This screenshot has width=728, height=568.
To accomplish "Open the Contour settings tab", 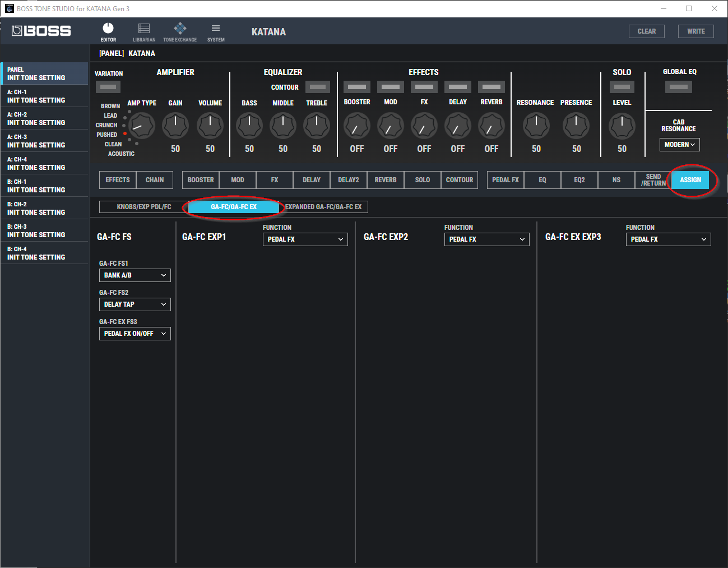I will coord(460,180).
